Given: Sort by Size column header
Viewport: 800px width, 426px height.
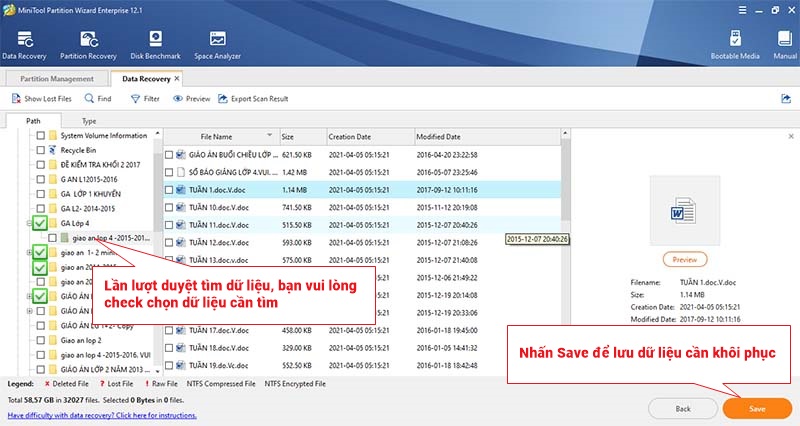Looking at the screenshot, I should click(303, 137).
